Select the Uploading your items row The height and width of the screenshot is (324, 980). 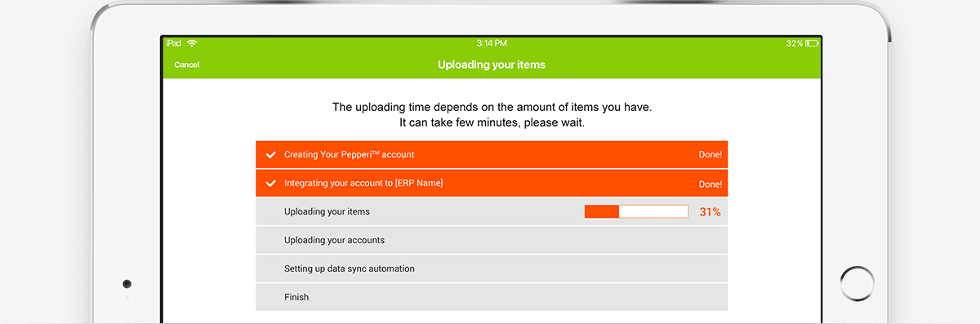[492, 211]
